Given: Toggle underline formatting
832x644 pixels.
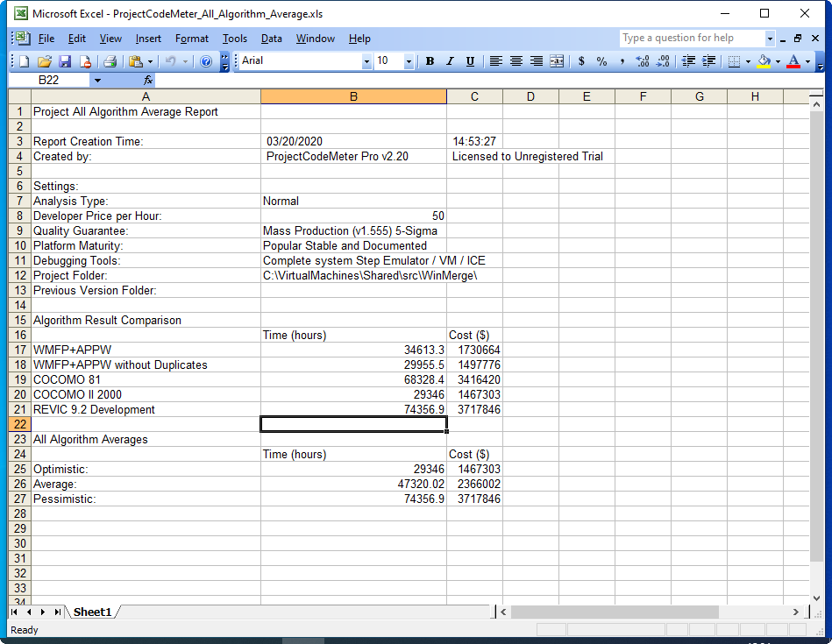Looking at the screenshot, I should click(x=470, y=61).
